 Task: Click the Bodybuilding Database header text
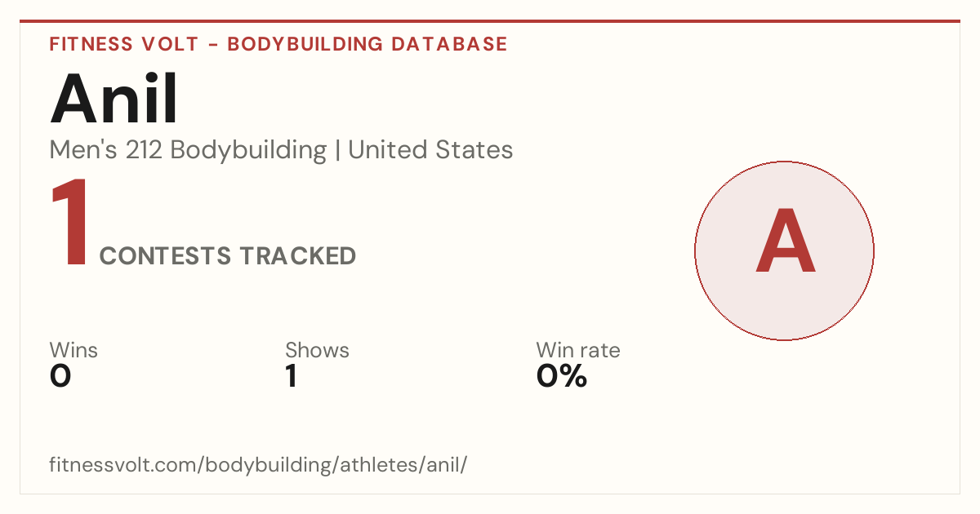point(367,44)
